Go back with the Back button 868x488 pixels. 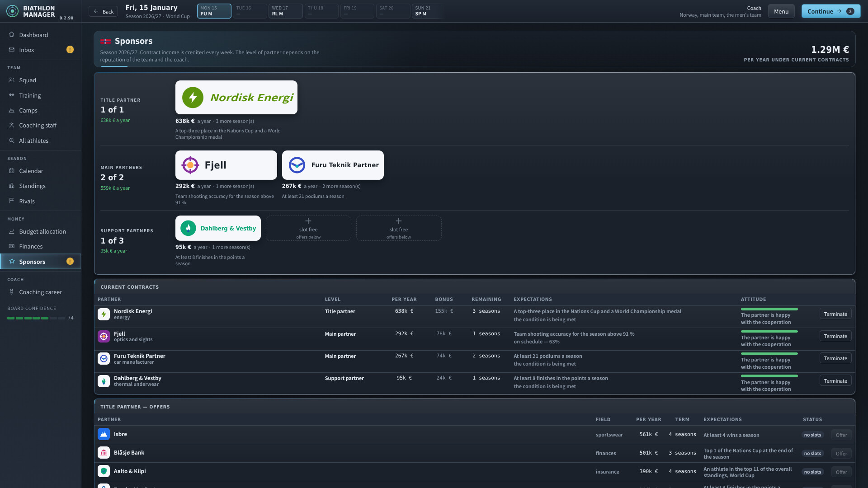pyautogui.click(x=103, y=11)
